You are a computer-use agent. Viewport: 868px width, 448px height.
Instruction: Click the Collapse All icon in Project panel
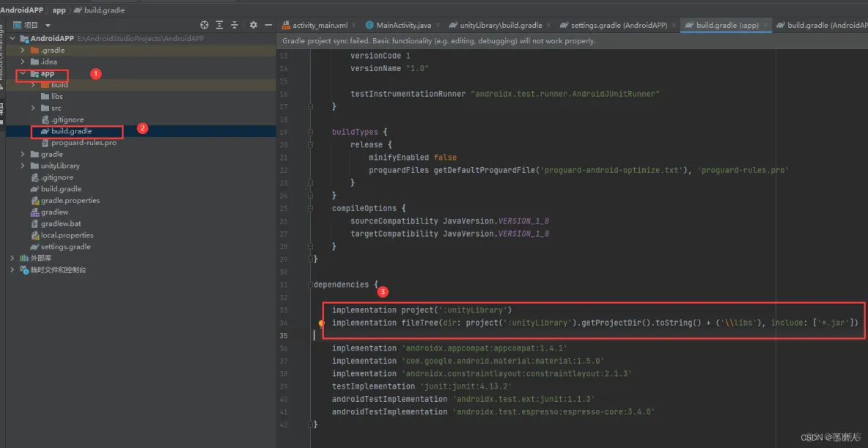[235, 25]
